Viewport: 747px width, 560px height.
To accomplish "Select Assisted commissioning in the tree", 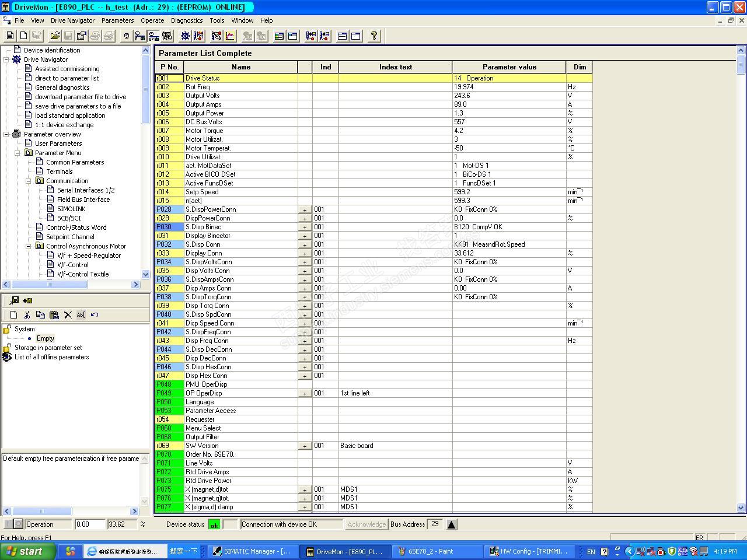I will coord(67,69).
